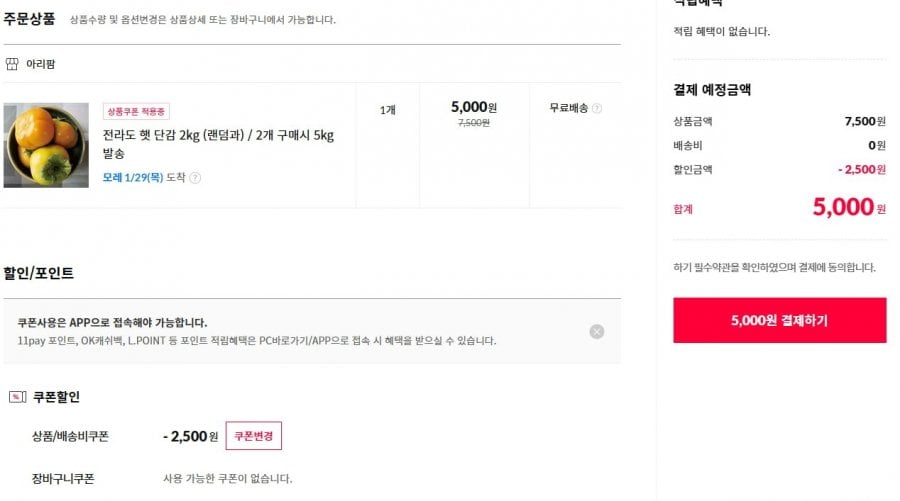
Task: Click the 쿠폰할인 section heading
Action: [56, 397]
